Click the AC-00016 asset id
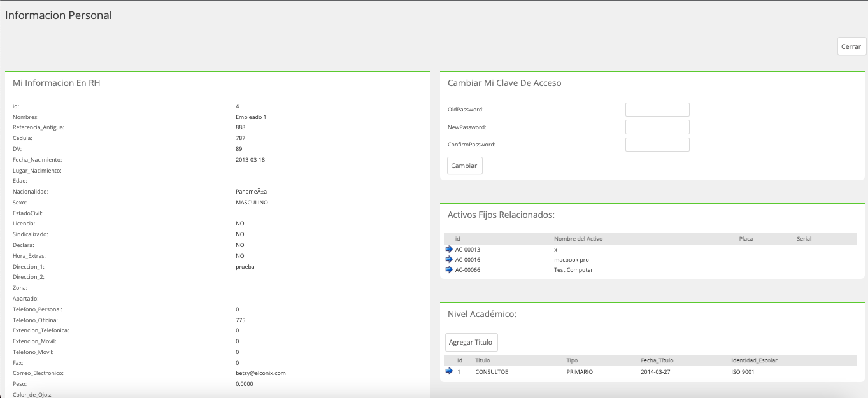 click(x=467, y=260)
